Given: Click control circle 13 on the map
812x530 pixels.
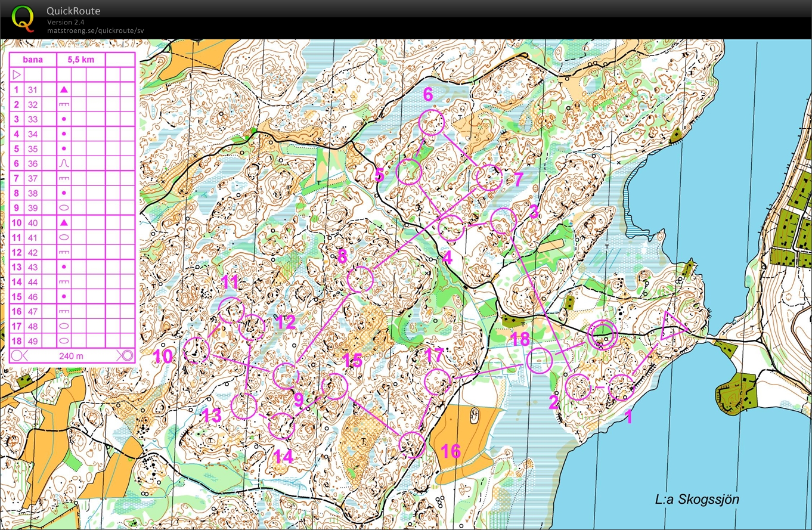Looking at the screenshot, I should [244, 406].
